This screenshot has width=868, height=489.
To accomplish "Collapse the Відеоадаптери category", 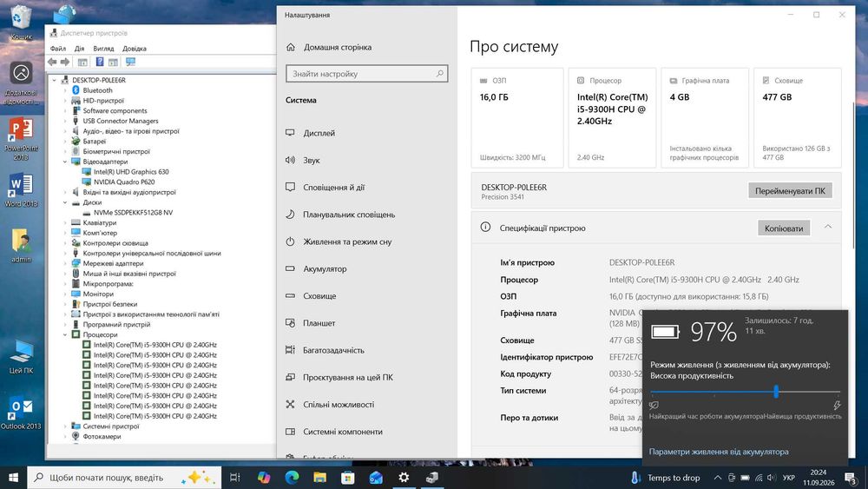I will 65,162.
